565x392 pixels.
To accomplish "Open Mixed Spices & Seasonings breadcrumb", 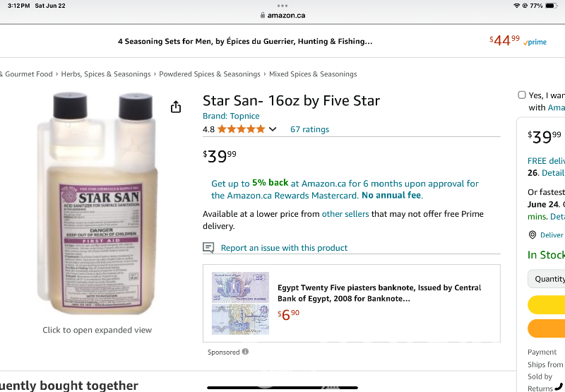I will [x=313, y=74].
